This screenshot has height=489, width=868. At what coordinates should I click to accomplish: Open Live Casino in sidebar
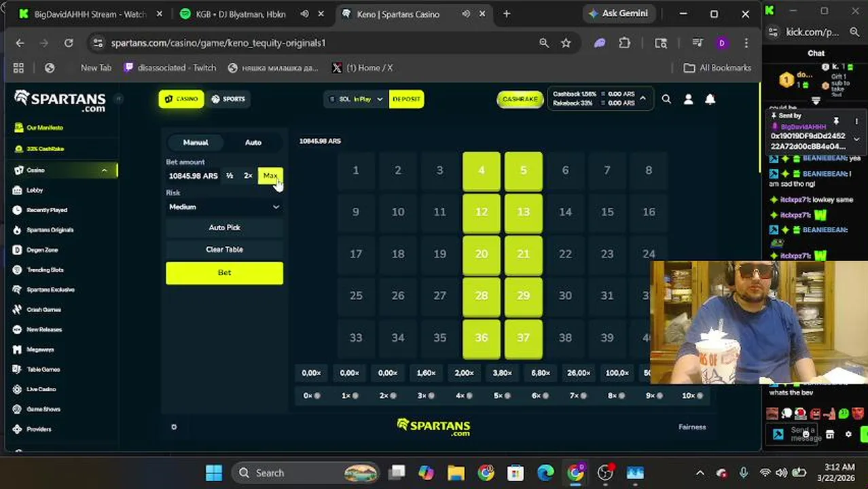[x=41, y=389]
